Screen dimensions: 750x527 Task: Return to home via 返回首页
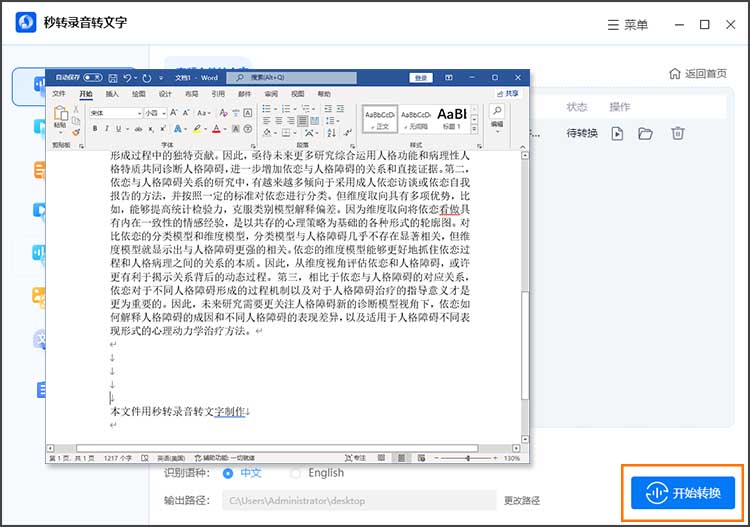click(x=698, y=74)
